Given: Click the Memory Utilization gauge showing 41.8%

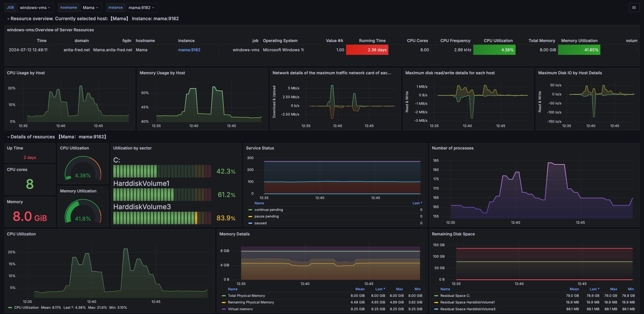Looking at the screenshot, I should [83, 211].
